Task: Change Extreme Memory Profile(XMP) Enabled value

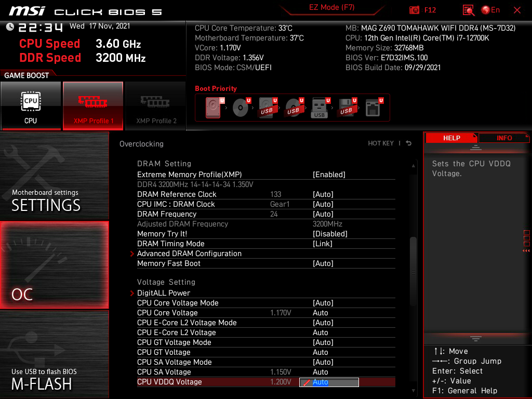Action: (x=329, y=175)
